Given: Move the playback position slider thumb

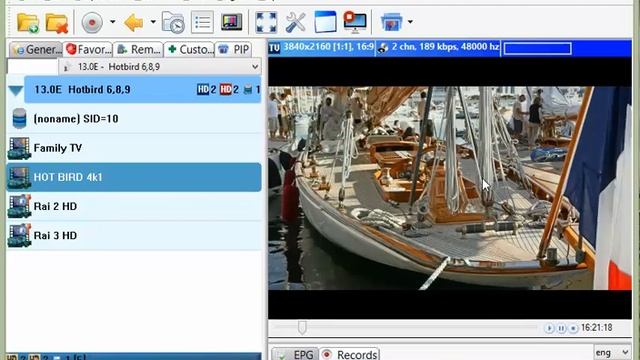Looking at the screenshot, I should (302, 327).
